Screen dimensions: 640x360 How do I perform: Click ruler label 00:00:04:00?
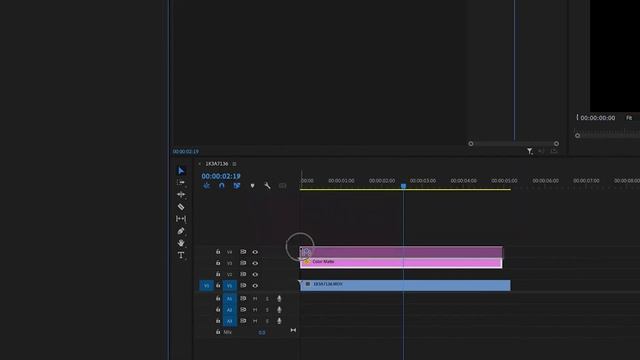(463, 180)
